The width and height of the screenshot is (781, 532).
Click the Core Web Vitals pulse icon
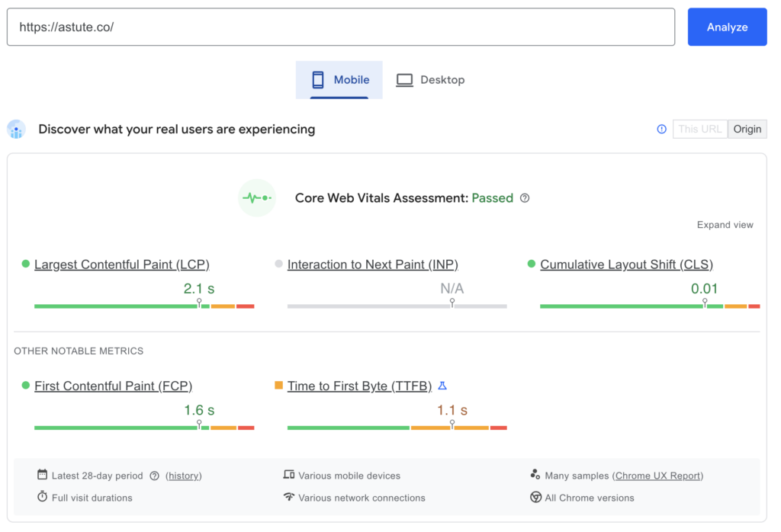pyautogui.click(x=257, y=198)
